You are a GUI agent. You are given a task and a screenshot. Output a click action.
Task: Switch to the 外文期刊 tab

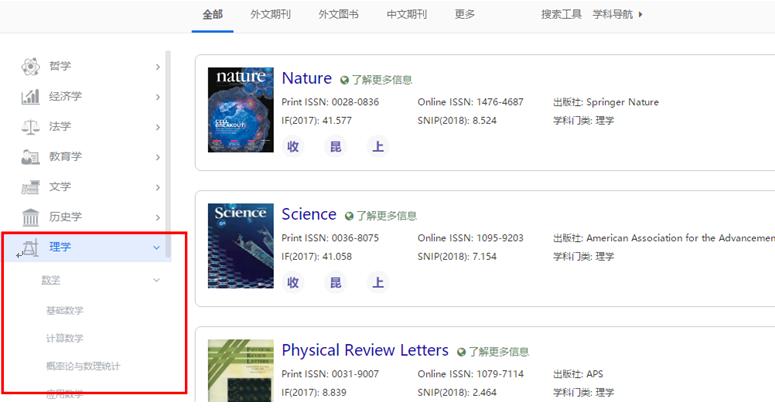[x=270, y=14]
